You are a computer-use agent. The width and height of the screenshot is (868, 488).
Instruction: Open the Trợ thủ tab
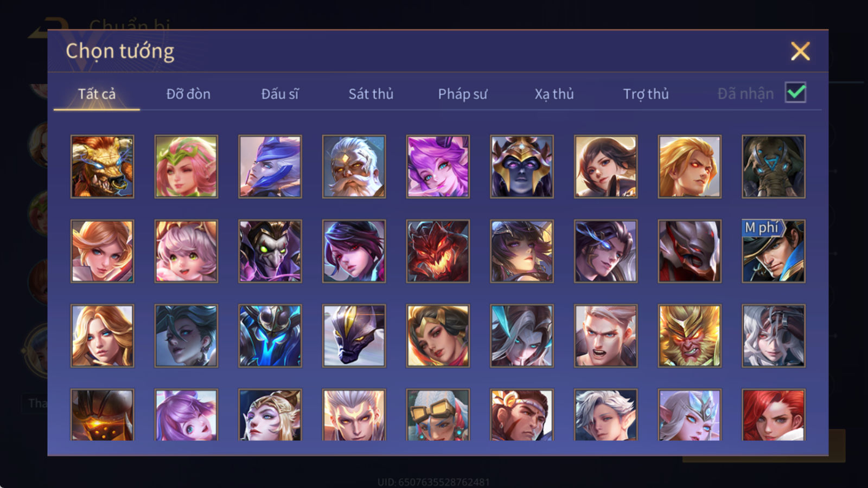tap(646, 94)
